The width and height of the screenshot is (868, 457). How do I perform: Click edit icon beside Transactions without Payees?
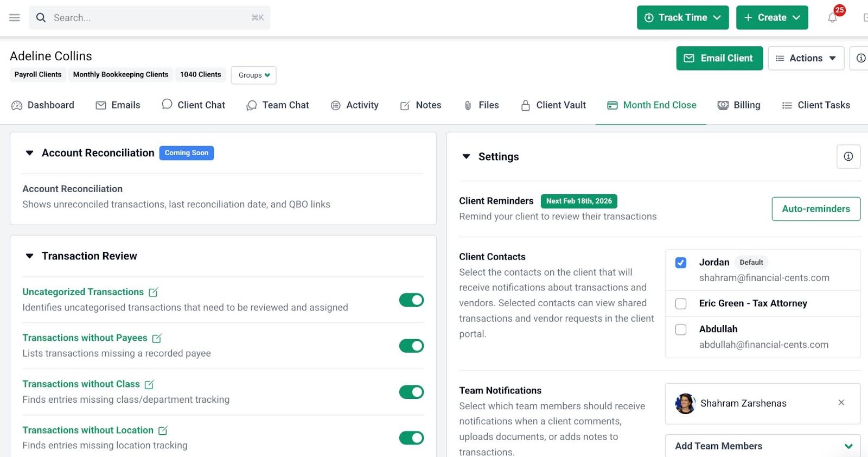coord(157,338)
